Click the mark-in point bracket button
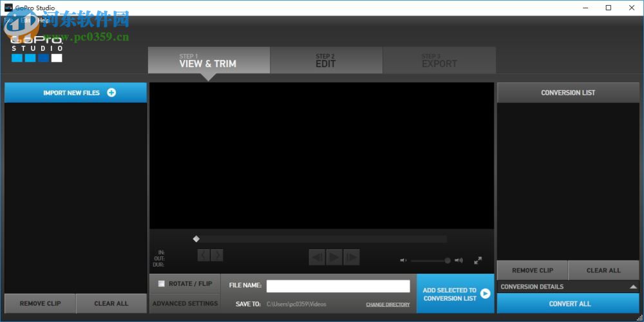This screenshot has height=322, width=644. (x=204, y=255)
